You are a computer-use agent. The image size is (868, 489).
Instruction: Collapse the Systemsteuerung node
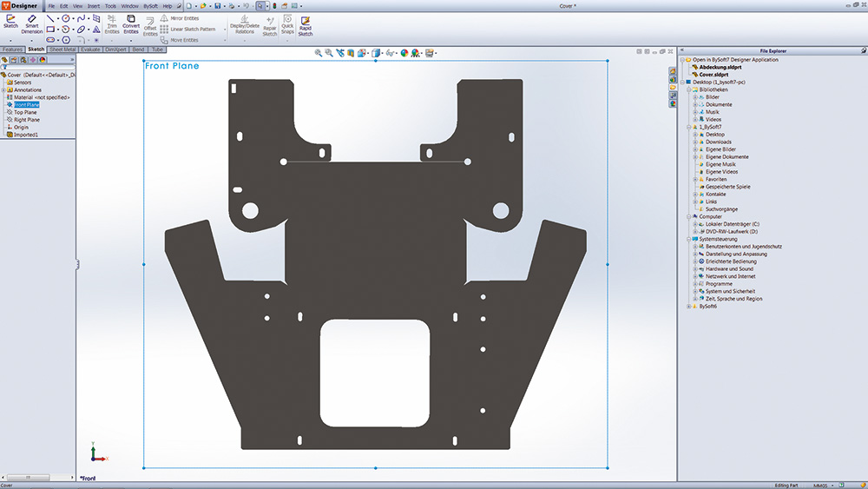(x=689, y=239)
